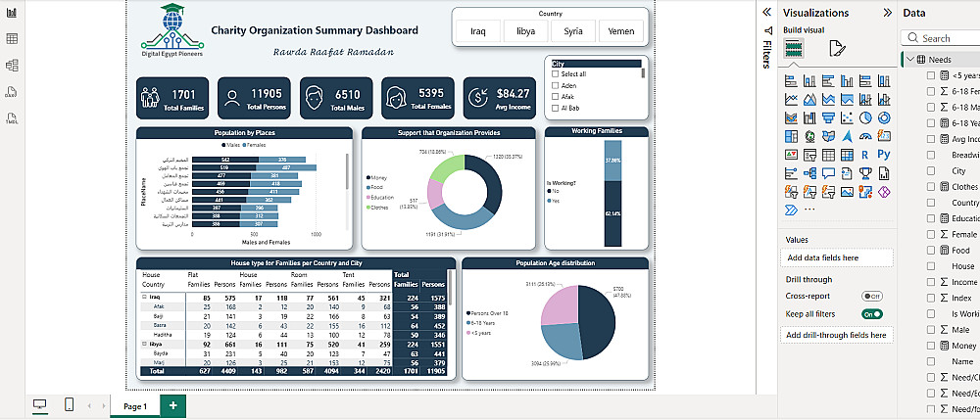Add a new page tab
The width and height of the screenshot is (980, 420).
tap(173, 405)
